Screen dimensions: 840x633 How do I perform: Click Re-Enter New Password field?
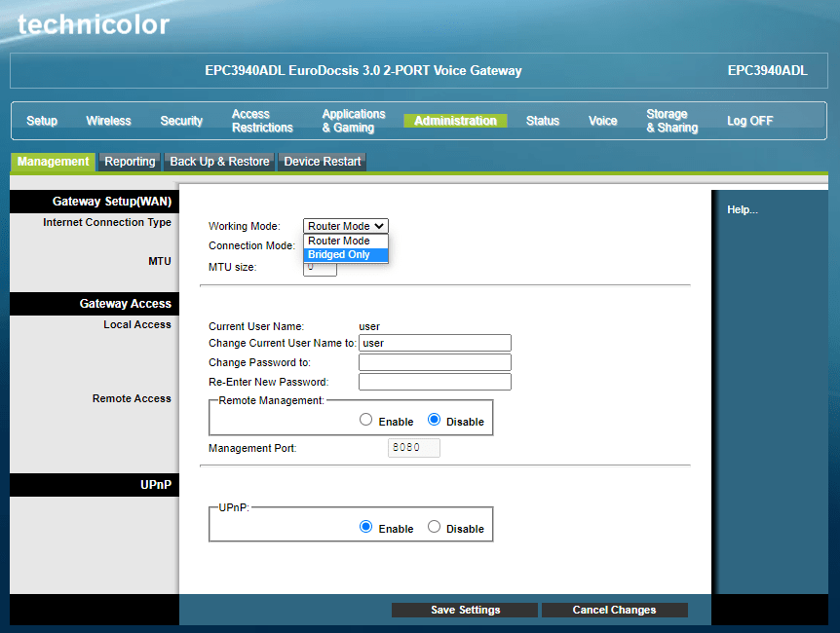point(435,382)
